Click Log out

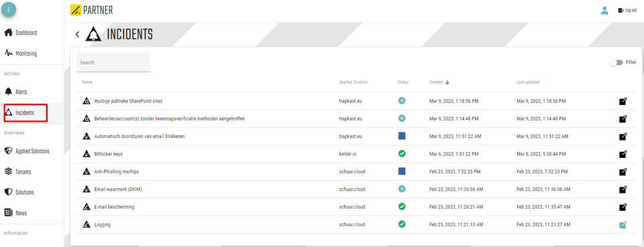[x=627, y=10]
